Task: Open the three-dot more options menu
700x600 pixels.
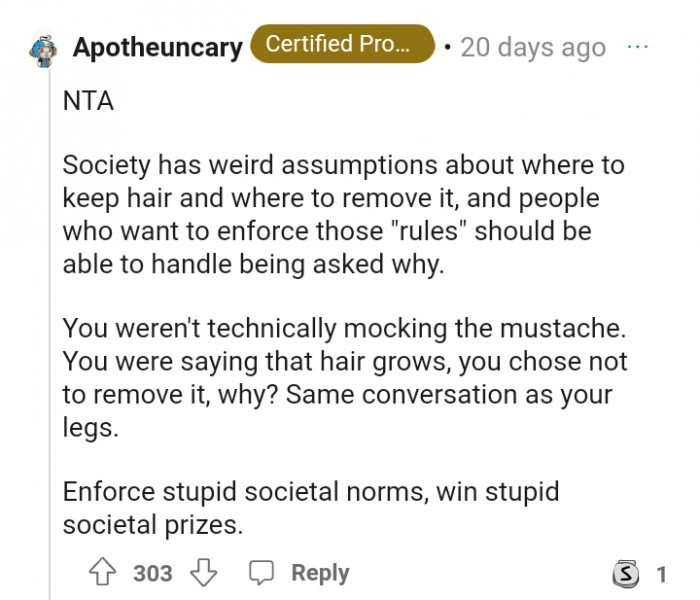Action: click(x=637, y=47)
